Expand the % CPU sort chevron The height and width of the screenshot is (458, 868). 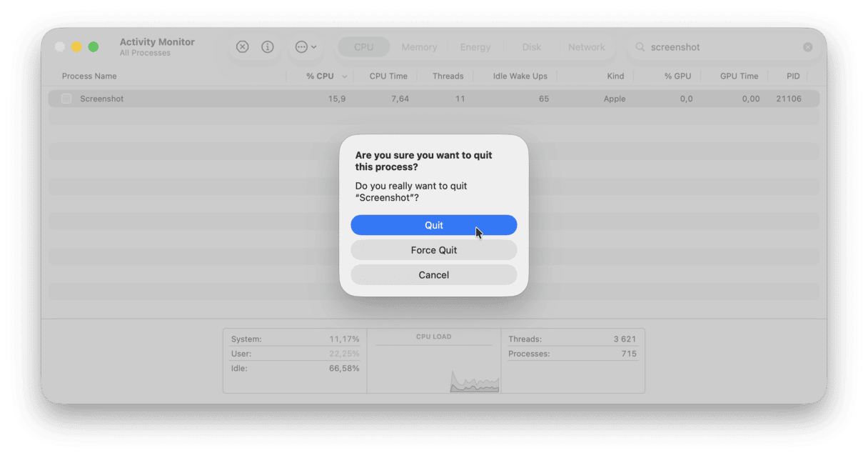coord(344,76)
